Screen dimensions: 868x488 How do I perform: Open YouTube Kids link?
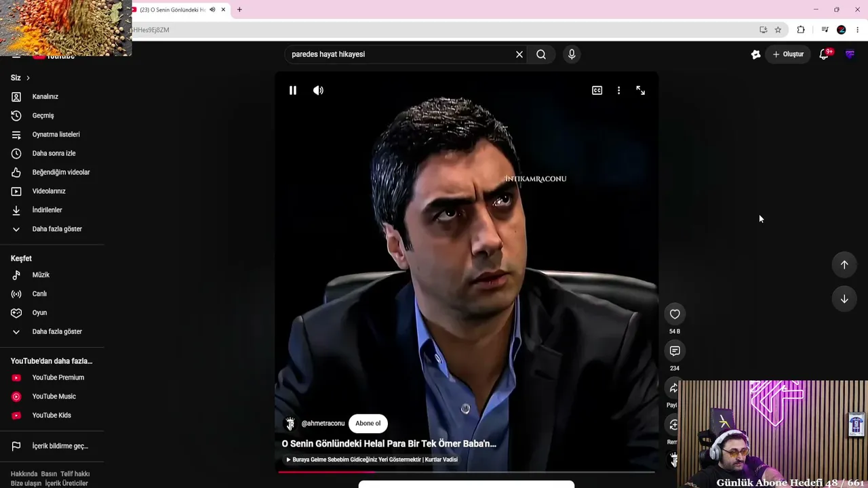point(52,415)
